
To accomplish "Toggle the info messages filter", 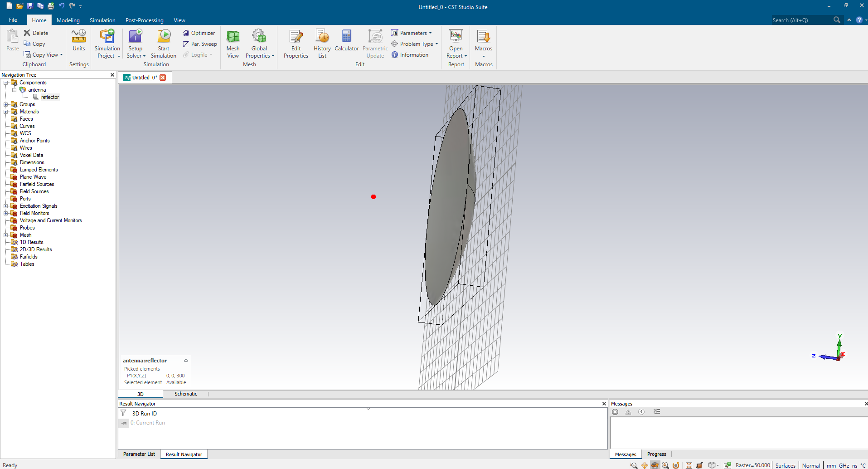I will coord(641,412).
